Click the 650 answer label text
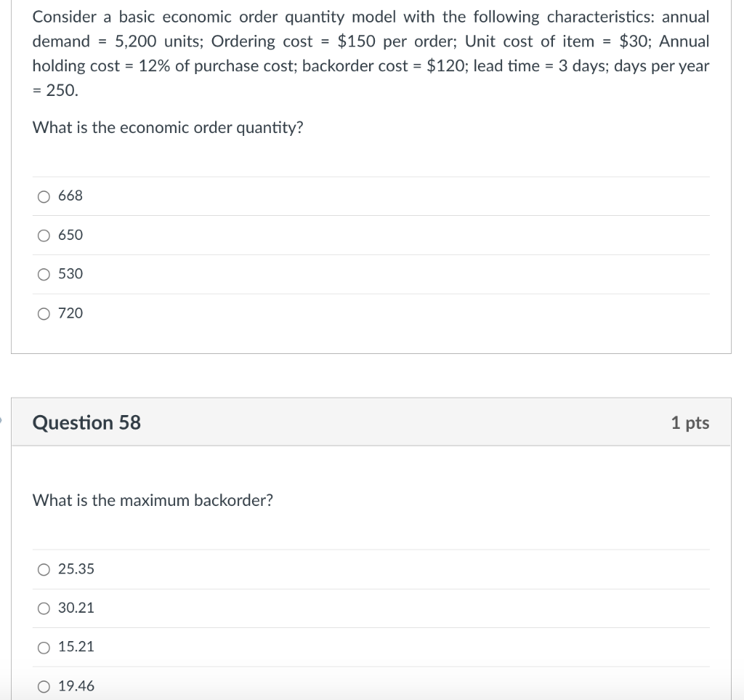 click(x=70, y=235)
